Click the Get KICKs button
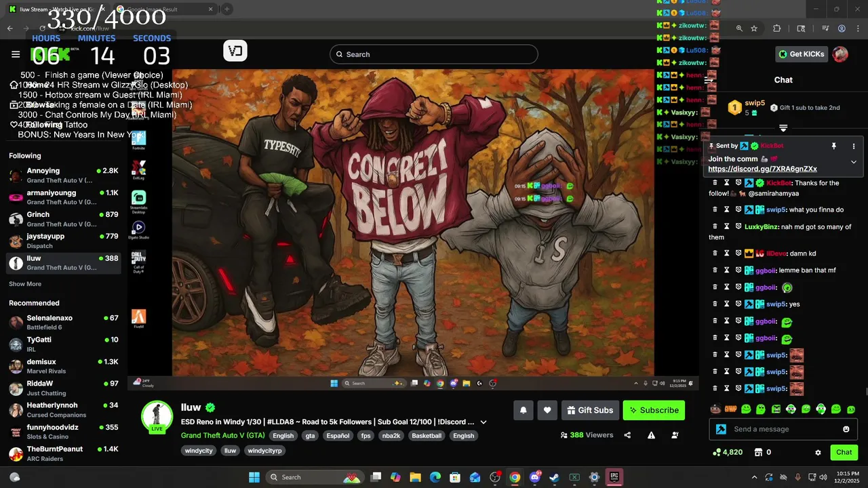Viewport: 868px width, 488px height. (801, 54)
